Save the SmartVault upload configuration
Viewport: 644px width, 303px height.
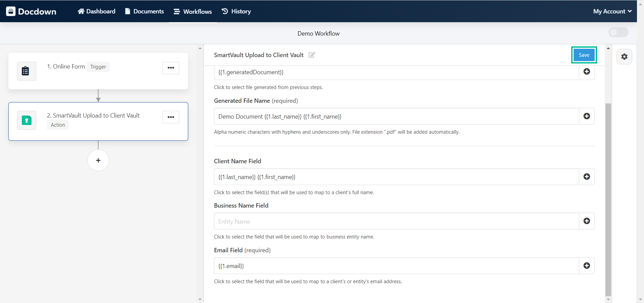click(584, 54)
